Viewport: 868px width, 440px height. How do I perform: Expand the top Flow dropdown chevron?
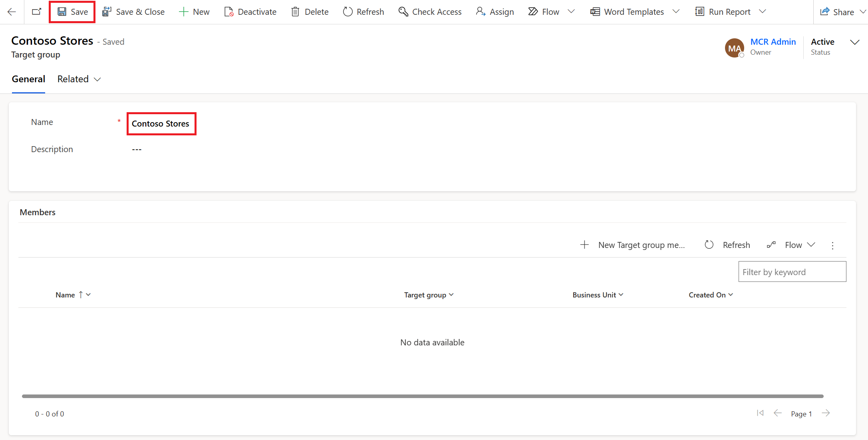(571, 12)
